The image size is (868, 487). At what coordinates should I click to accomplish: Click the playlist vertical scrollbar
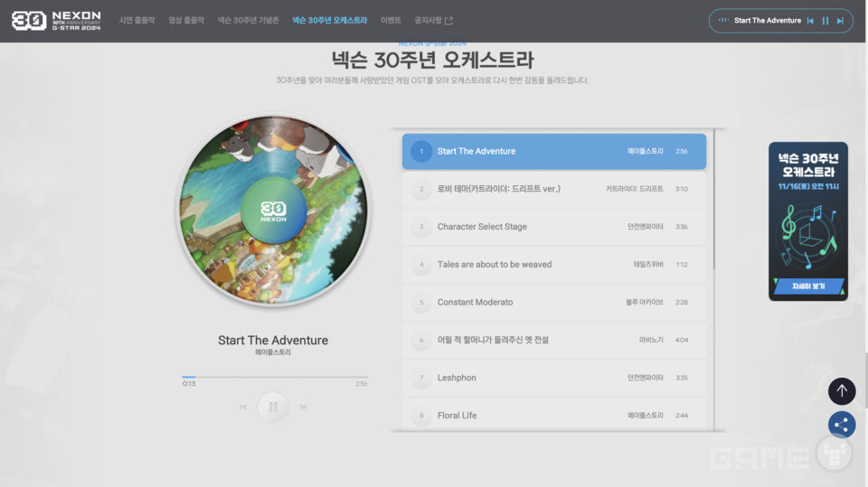tap(714, 199)
